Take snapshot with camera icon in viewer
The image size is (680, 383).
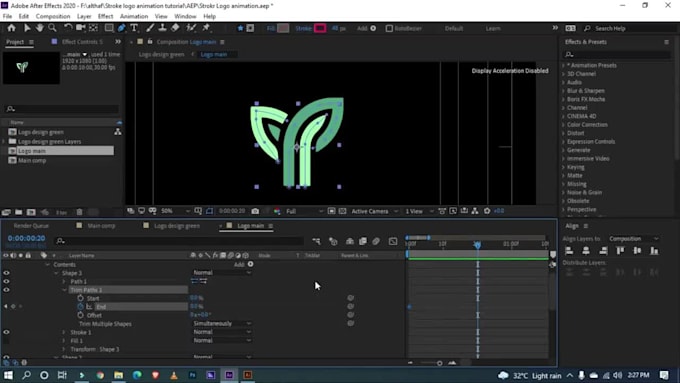coord(255,211)
